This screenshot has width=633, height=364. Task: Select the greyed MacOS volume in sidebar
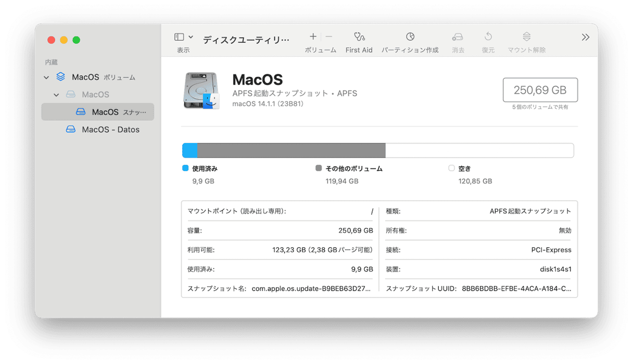pos(98,95)
